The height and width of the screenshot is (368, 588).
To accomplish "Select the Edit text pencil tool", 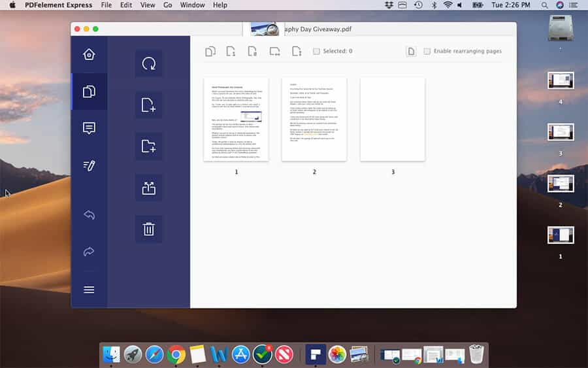I will click(89, 165).
